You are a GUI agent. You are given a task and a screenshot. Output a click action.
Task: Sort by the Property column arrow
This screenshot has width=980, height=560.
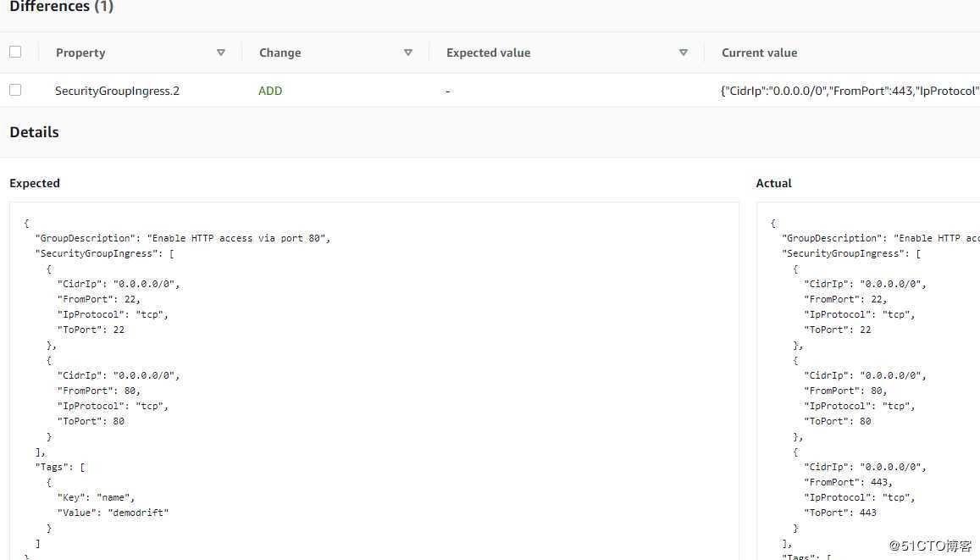click(x=221, y=53)
